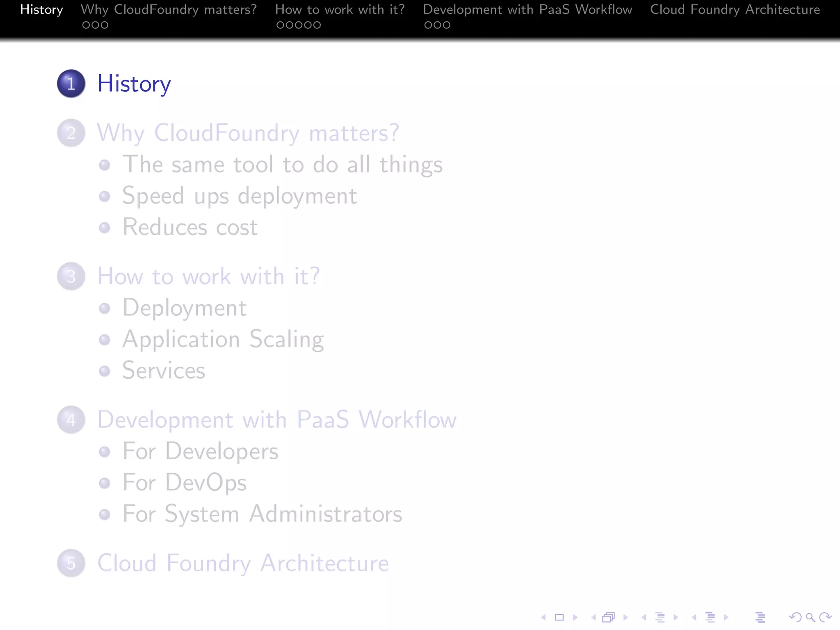The width and height of the screenshot is (840, 630).
Task: Jump to 'Deployment' subsection entry
Action: click(185, 308)
